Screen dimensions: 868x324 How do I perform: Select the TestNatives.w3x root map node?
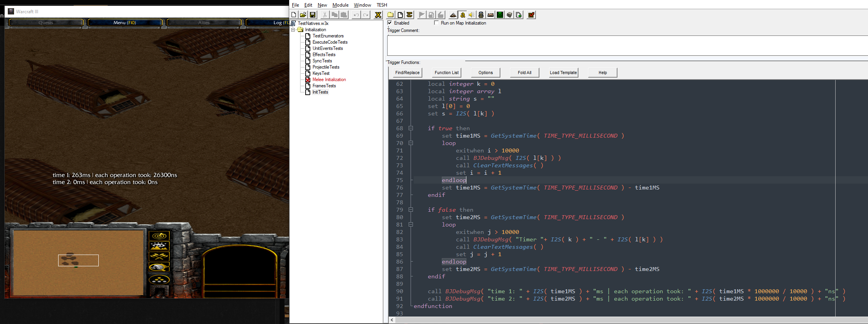[x=313, y=23]
